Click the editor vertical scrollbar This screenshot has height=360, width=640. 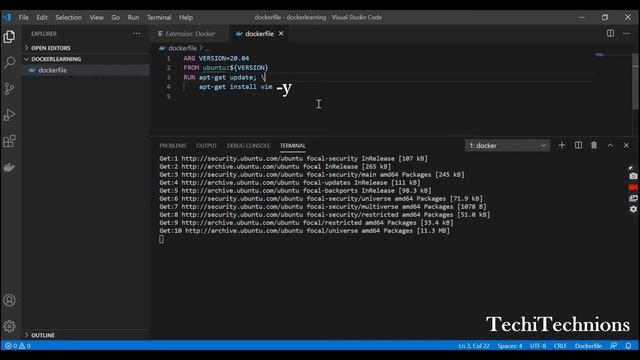point(635,82)
